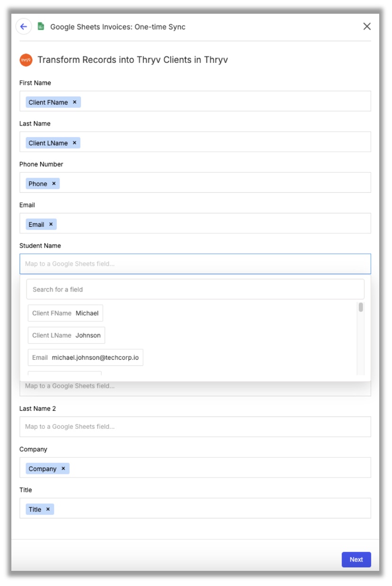Screen dimensions: 392x586
Task: Remove the Email mapping tag
Action: 51,224
